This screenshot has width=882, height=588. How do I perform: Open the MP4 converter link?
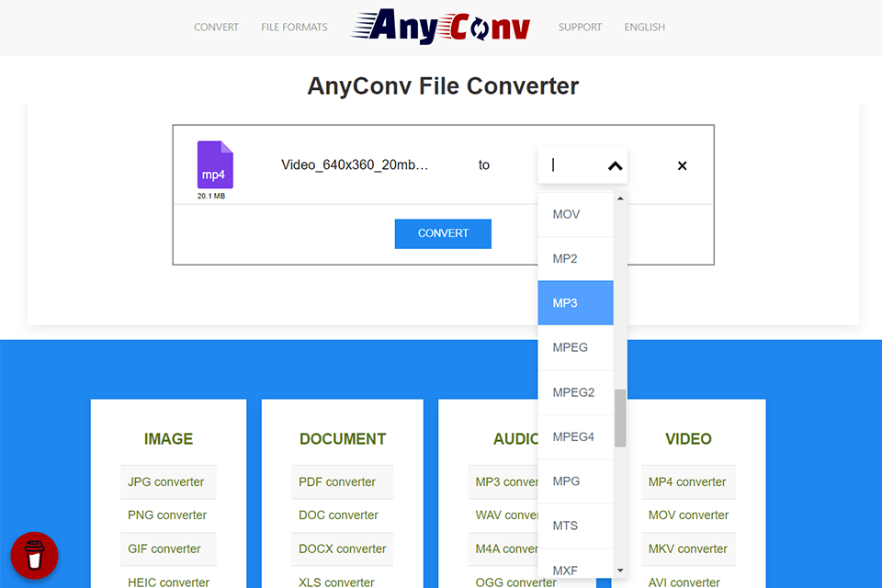tap(688, 482)
